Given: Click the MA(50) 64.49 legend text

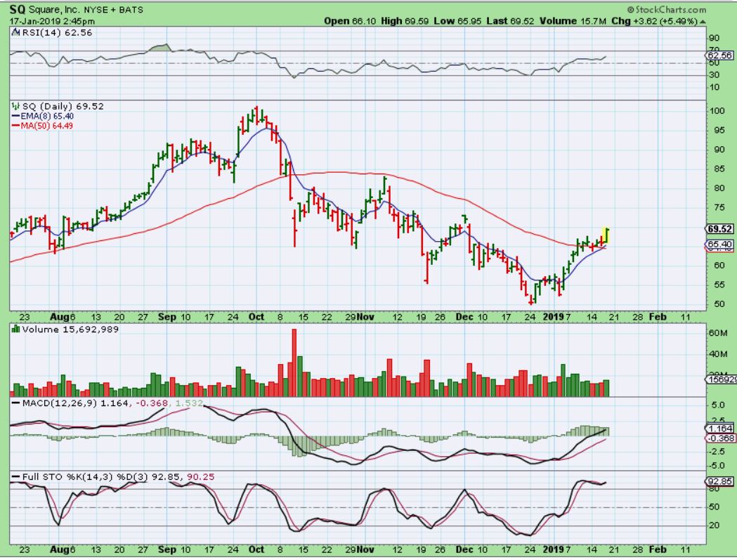Looking at the screenshot, I should coord(46,126).
